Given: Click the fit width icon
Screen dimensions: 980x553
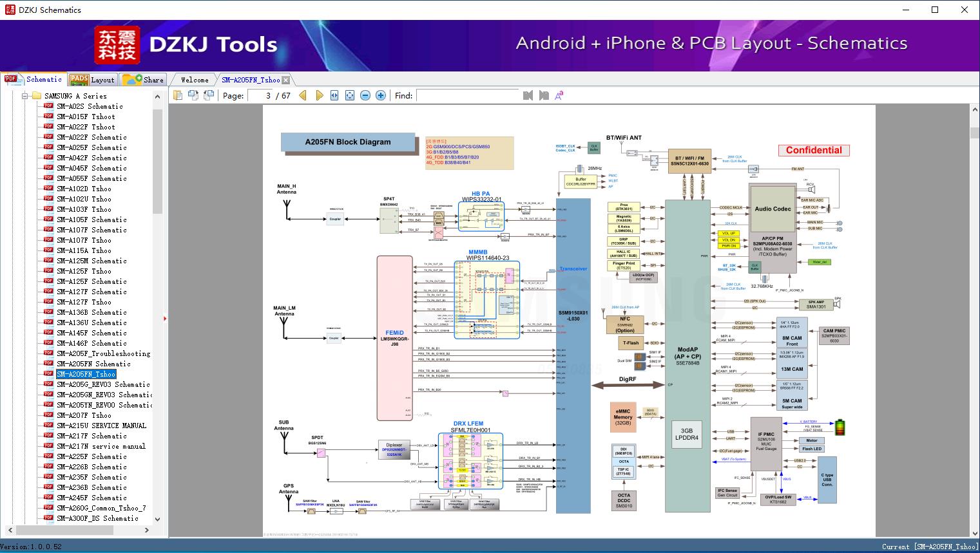Looking at the screenshot, I should click(x=334, y=95).
